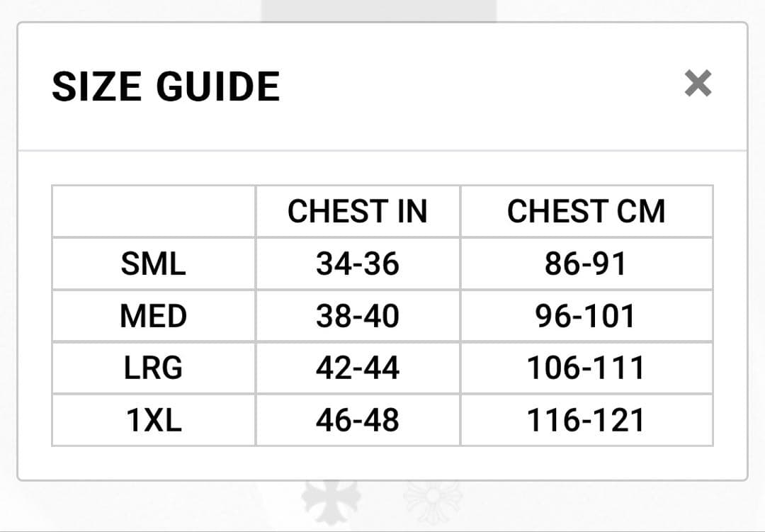Close the Size Guide popup
Screen dimensions: 765x532
pyautogui.click(x=698, y=84)
